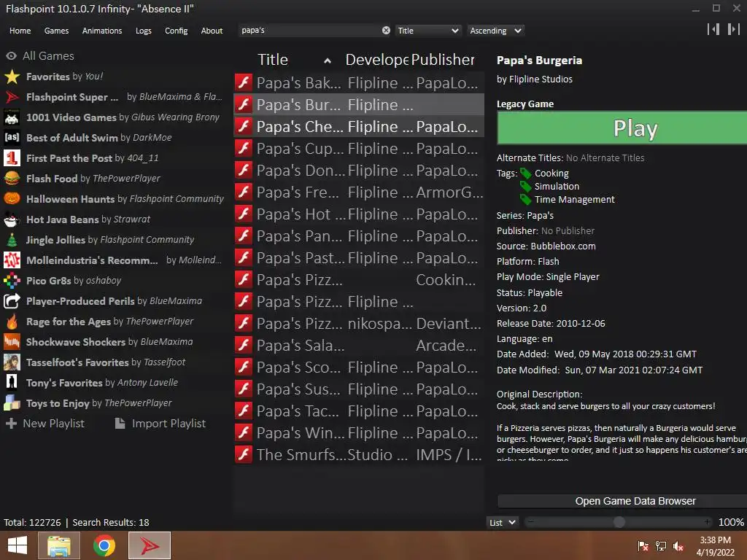
Task: Select the Papa's Fre... row
Action: (x=359, y=192)
